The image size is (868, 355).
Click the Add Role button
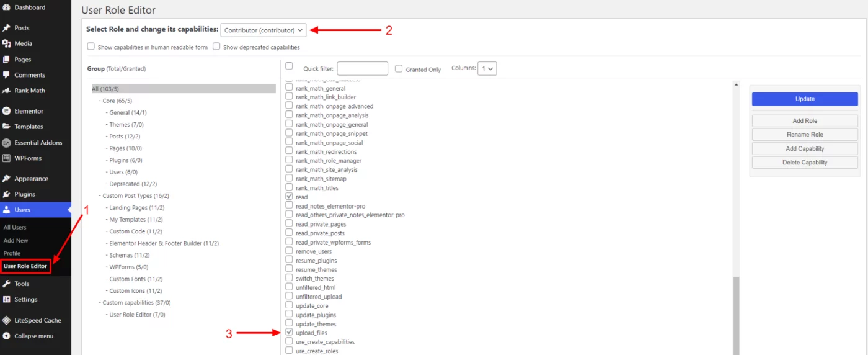(805, 121)
